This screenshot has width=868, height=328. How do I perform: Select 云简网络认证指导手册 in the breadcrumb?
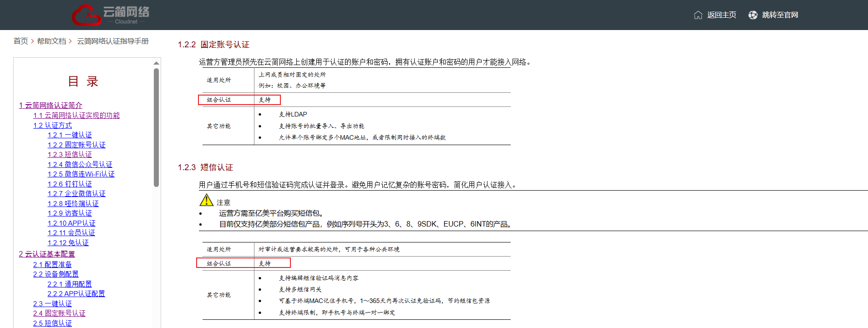pos(113,41)
